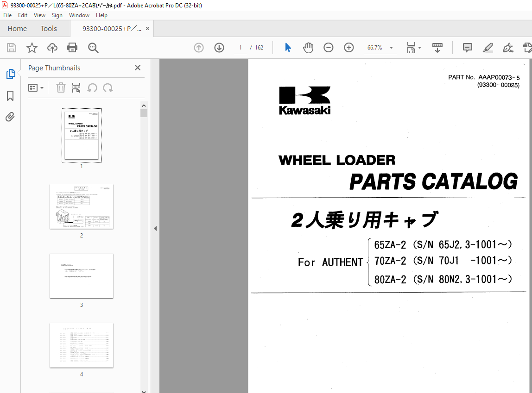
Task: Delete selected page with trash icon
Action: pos(61,88)
